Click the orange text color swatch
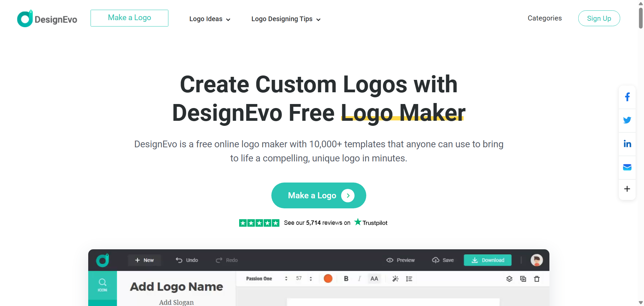Image resolution: width=644 pixels, height=306 pixels. coord(328,278)
